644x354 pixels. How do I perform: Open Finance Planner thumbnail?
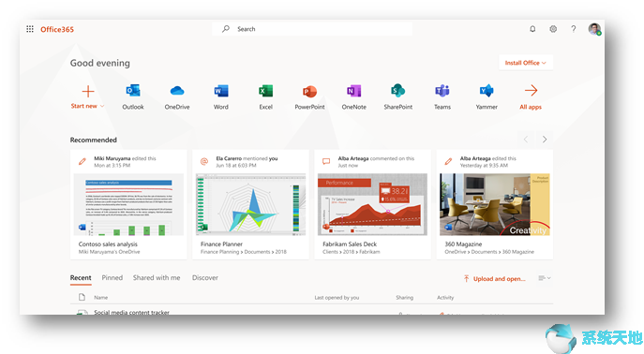click(250, 204)
